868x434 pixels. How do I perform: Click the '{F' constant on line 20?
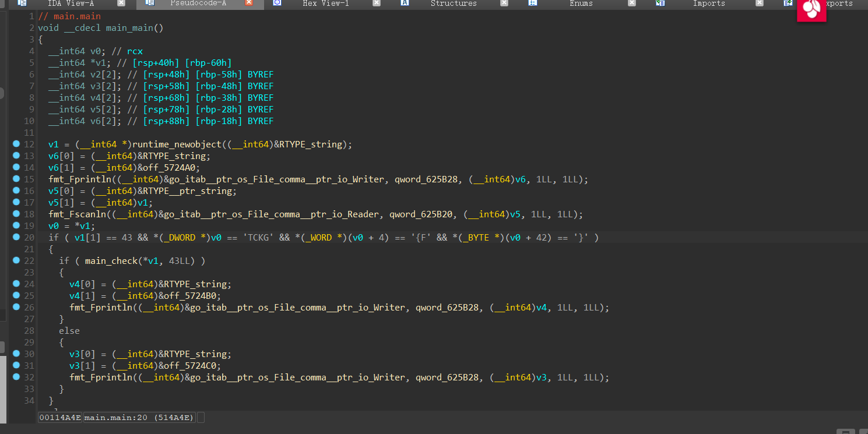tap(421, 238)
